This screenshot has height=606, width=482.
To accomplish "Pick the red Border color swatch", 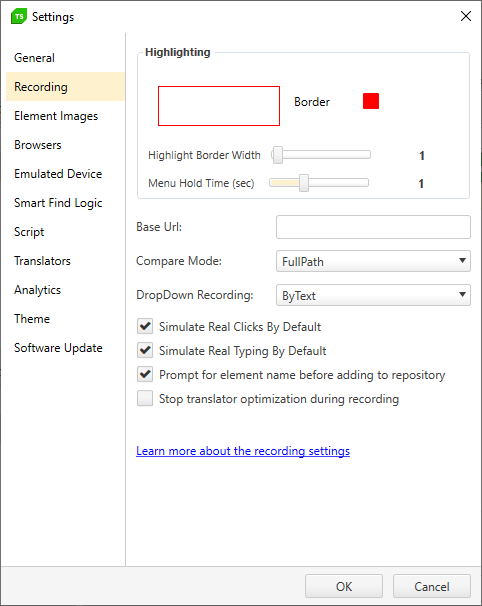I will point(371,101).
